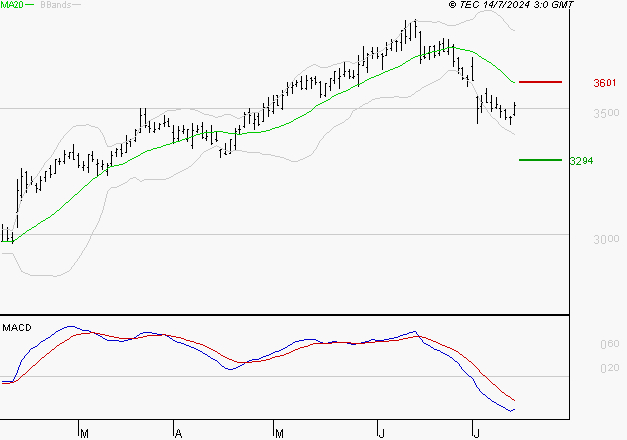Click the TEC 14/7/2024 timestamp text
The width and height of the screenshot is (627, 440).
(x=511, y=5)
